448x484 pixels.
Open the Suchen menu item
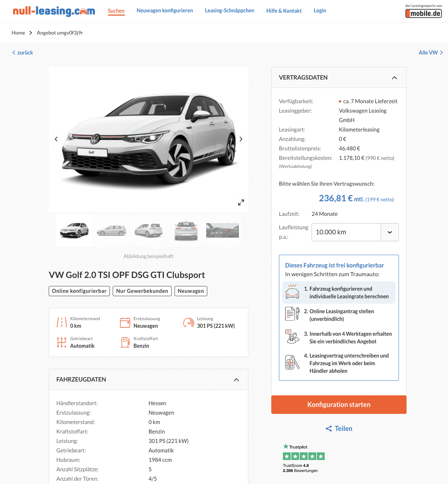pyautogui.click(x=116, y=11)
